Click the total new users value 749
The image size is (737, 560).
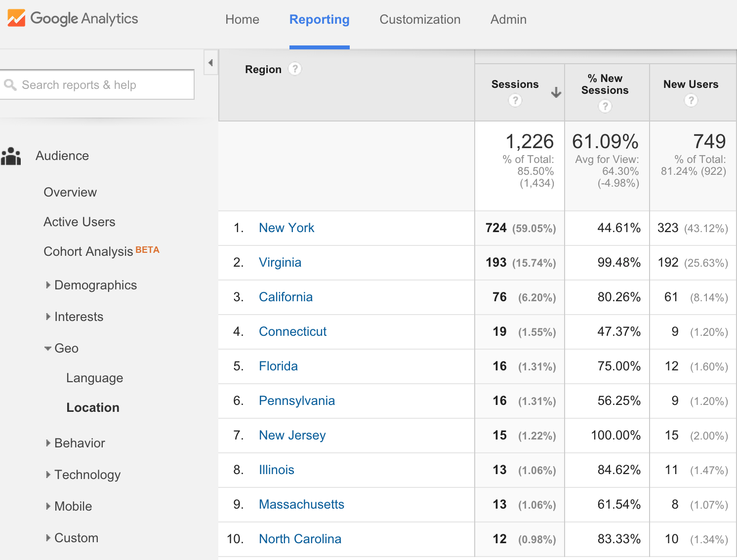tap(709, 141)
